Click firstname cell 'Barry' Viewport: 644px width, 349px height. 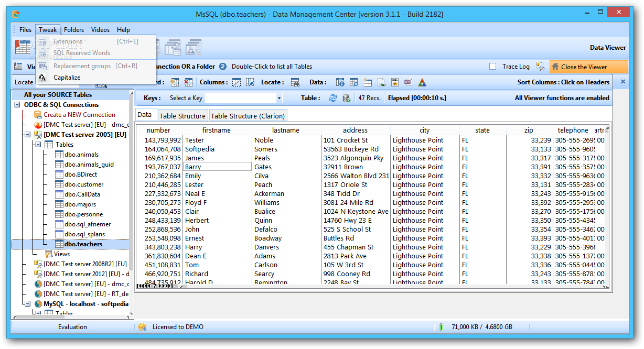(217, 167)
